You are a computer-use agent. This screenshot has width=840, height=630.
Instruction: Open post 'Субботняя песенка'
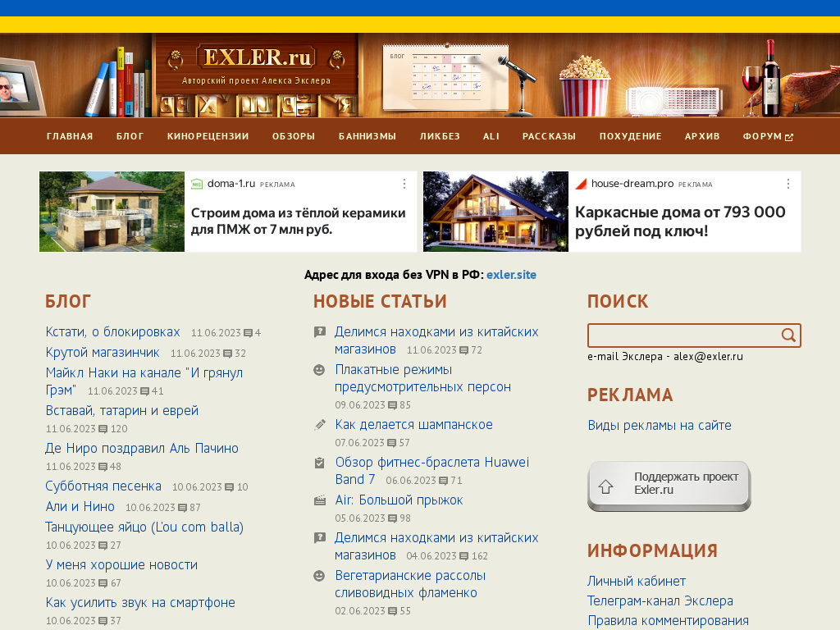(x=103, y=486)
